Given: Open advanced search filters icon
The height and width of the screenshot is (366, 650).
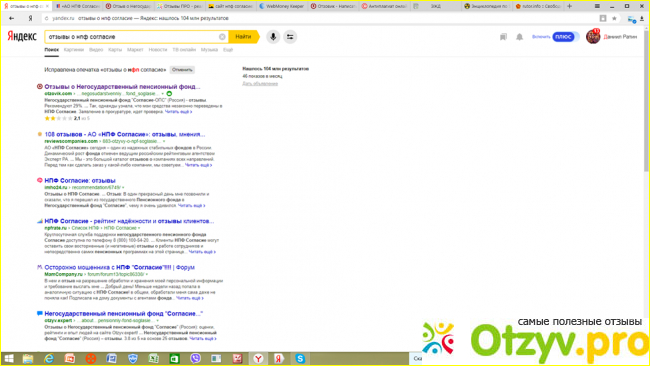Looking at the screenshot, I should (x=290, y=37).
